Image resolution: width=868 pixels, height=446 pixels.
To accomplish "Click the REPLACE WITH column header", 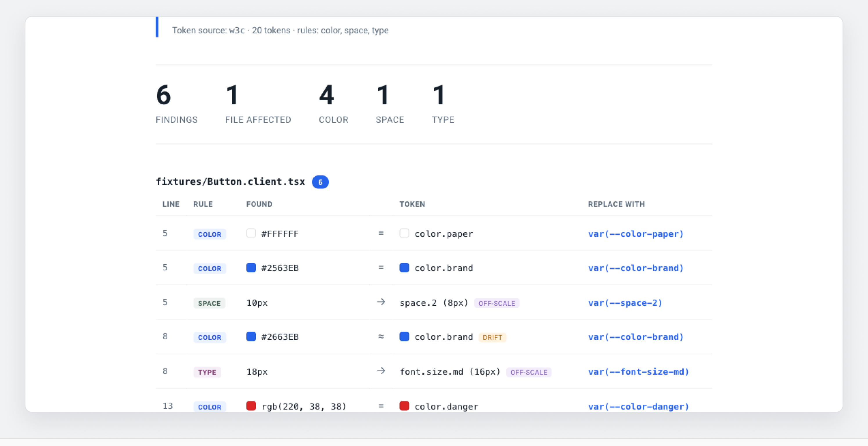I will coord(616,204).
